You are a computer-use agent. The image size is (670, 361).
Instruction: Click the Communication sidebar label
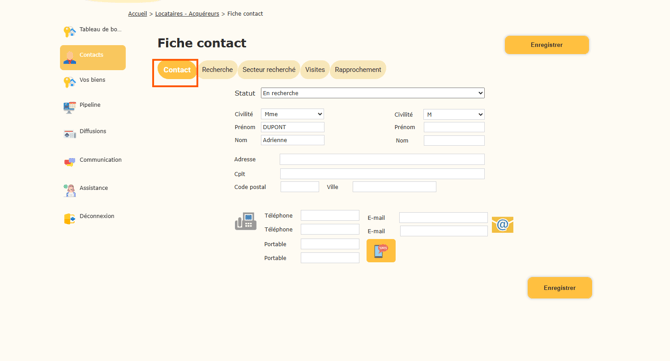(x=101, y=160)
